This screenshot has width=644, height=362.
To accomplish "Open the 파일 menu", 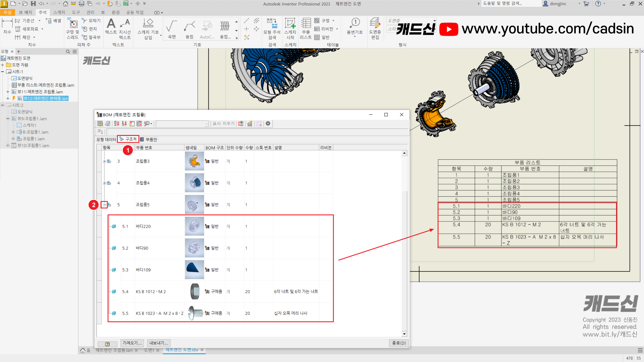I will click(x=7, y=12).
